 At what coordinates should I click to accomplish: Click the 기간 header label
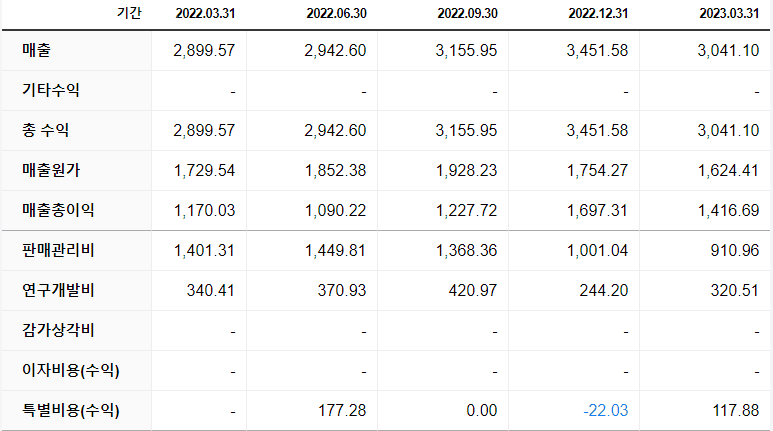(129, 13)
